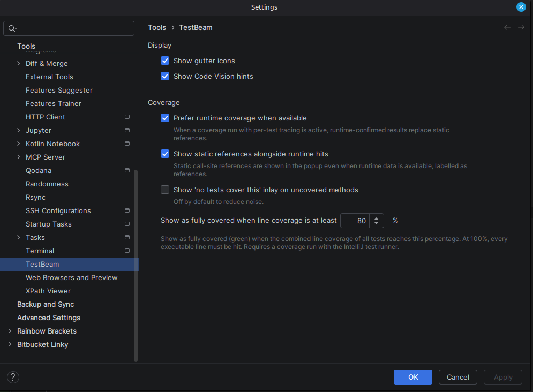Expand the Bitbucket Linky section

[10, 344]
